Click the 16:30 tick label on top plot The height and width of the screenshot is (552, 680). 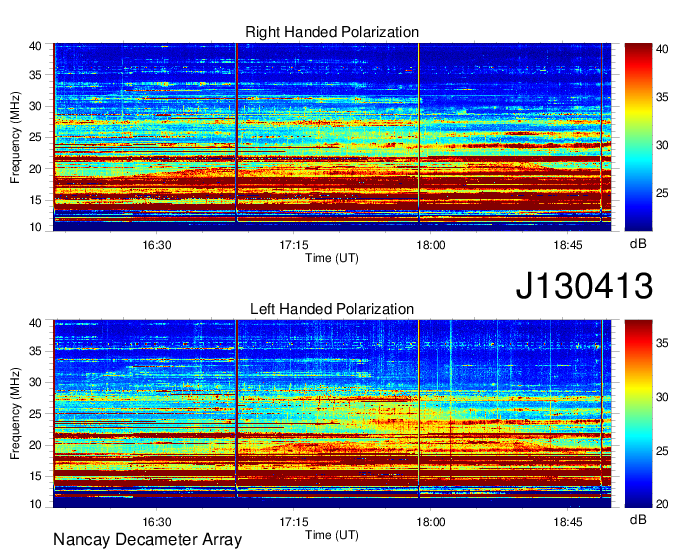point(157,245)
